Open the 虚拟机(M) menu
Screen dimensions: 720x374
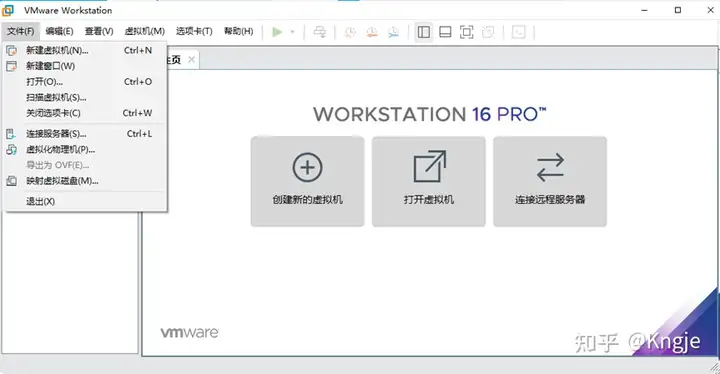tap(145, 31)
